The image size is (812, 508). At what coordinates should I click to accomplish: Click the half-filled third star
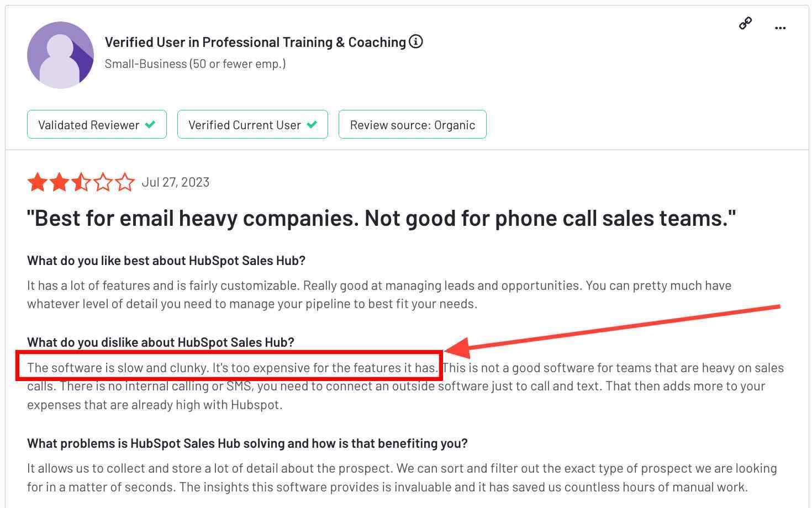[x=81, y=182]
